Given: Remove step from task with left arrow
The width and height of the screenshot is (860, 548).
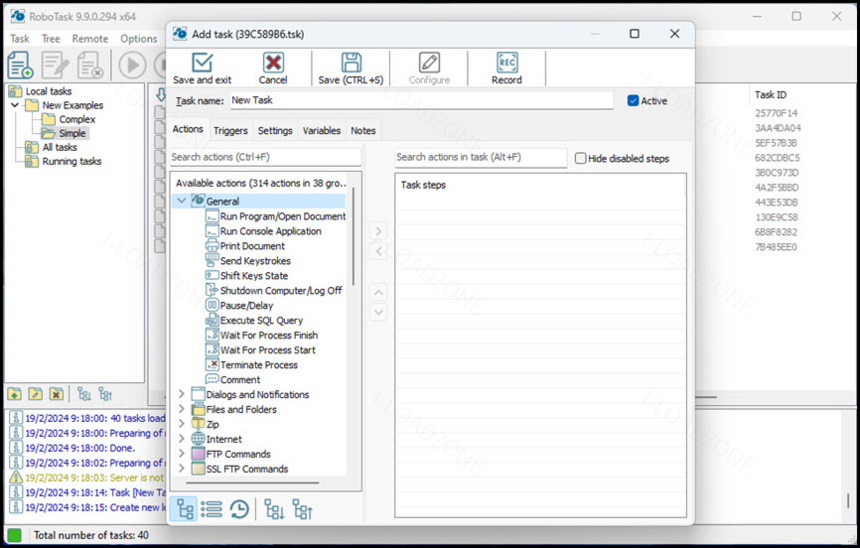Looking at the screenshot, I should pos(378,252).
